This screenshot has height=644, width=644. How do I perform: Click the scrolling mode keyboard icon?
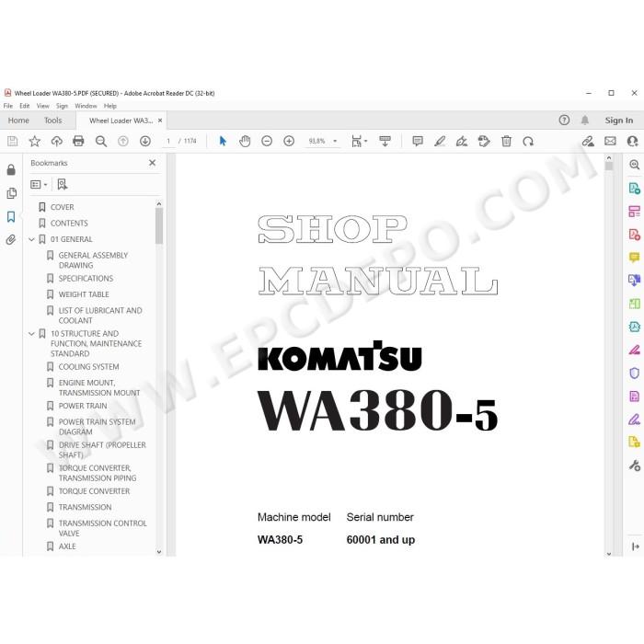tap(385, 142)
